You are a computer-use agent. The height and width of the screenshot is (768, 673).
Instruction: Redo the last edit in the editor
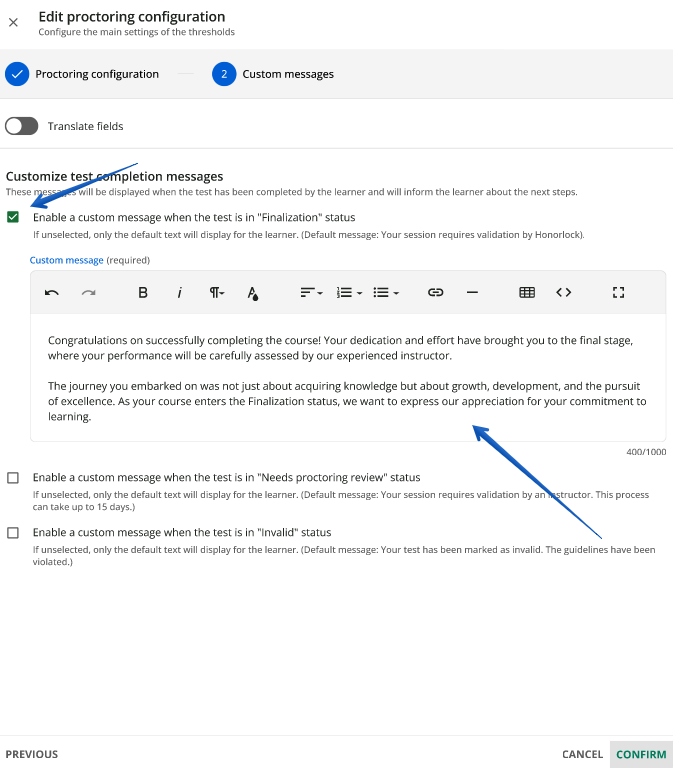click(x=89, y=293)
